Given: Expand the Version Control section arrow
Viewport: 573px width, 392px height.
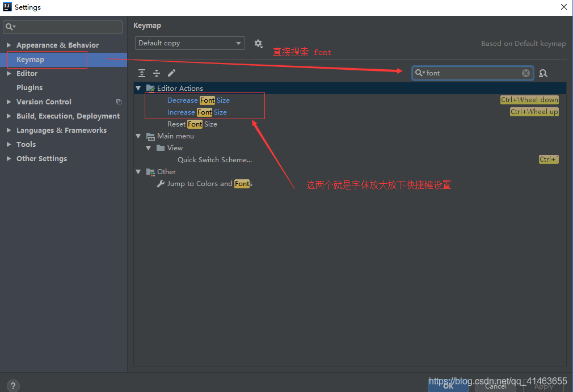Looking at the screenshot, I should [x=9, y=102].
